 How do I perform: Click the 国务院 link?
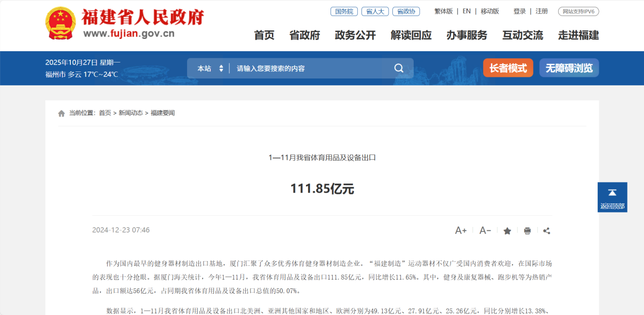coord(344,11)
